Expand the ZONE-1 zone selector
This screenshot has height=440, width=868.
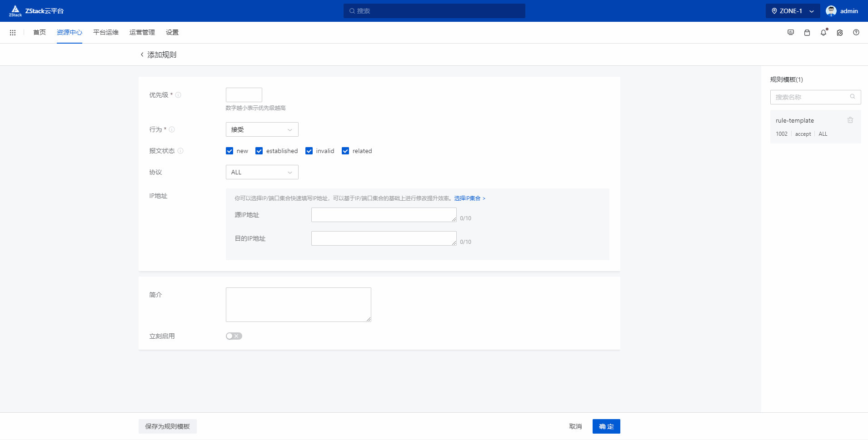[x=792, y=11]
